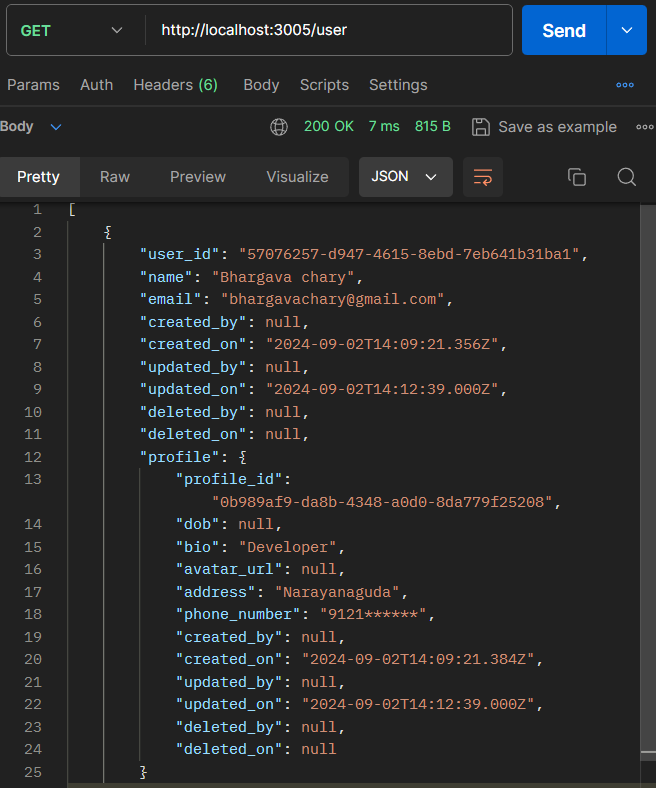This screenshot has height=788, width=656.
Task: Select the Visualize view
Action: click(297, 177)
